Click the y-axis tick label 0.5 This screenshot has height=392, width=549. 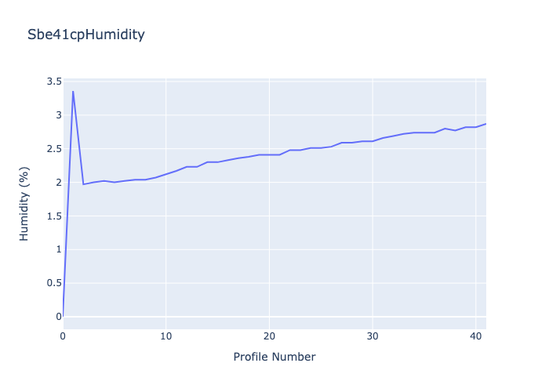pyautogui.click(x=54, y=283)
